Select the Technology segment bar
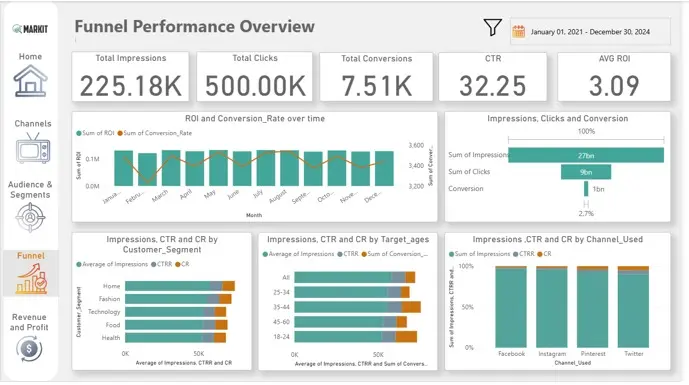 (175, 312)
